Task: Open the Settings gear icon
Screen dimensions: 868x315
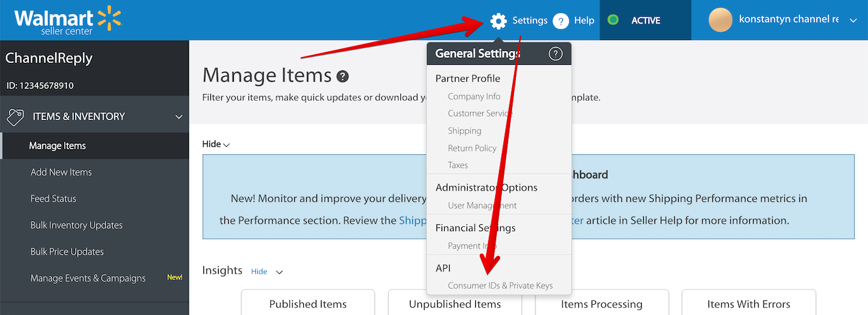Action: [x=499, y=21]
